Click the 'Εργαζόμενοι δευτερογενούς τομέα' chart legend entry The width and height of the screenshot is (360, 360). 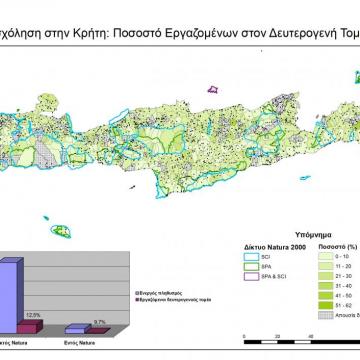[172, 299]
